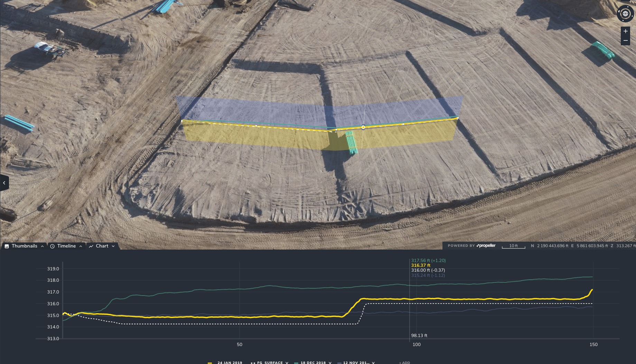Click the 316.00 ft (-0.37) chart readout
Viewport: 636px width, 364px height.
pyautogui.click(x=428, y=270)
